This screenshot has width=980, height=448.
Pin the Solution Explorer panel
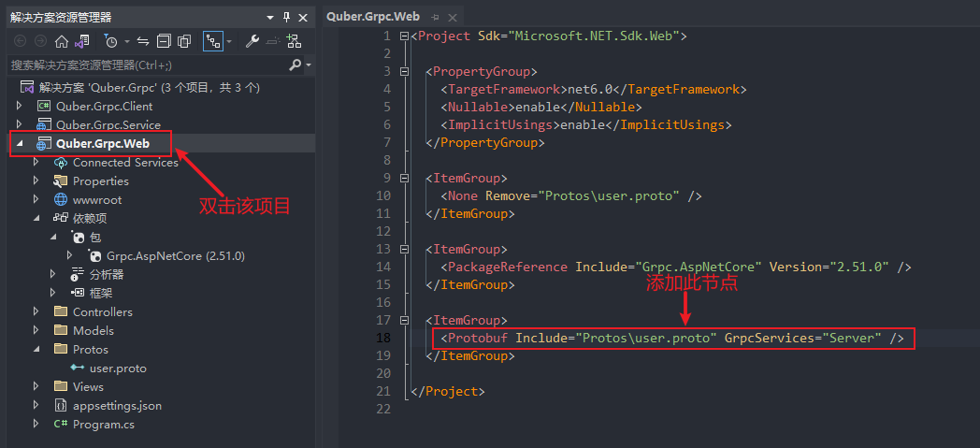287,18
